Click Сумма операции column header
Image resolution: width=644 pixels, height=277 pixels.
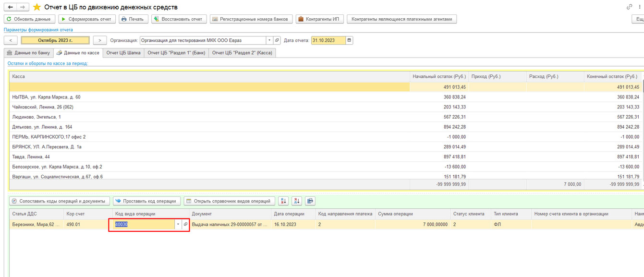pos(413,214)
